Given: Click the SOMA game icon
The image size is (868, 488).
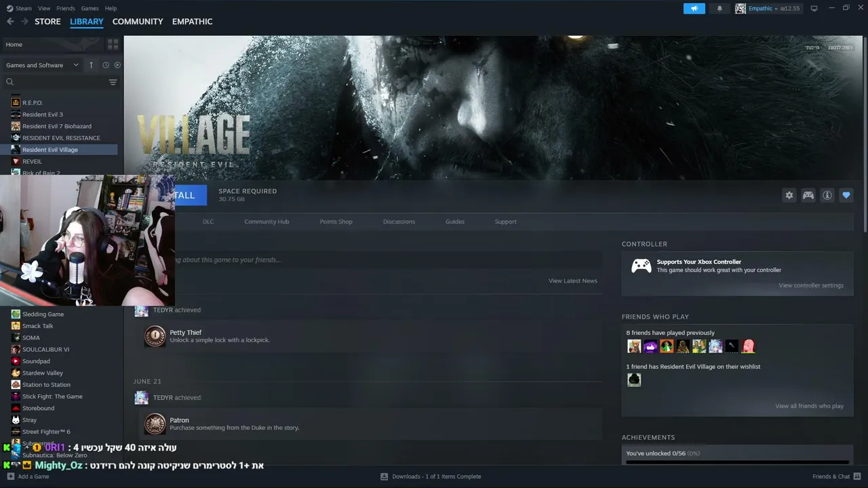Looking at the screenshot, I should [16, 338].
